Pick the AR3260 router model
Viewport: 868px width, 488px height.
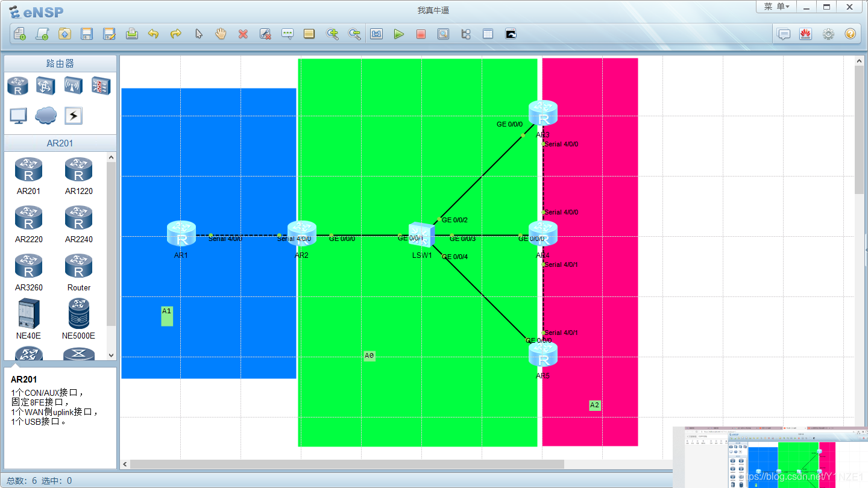pos(29,272)
